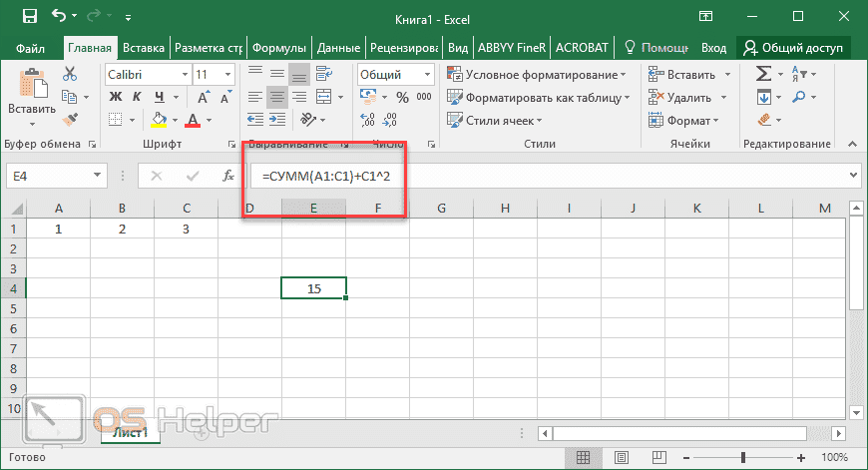Viewport: 868px width, 470px height.
Task: Save the workbook with the floppy disk icon
Action: point(29,16)
